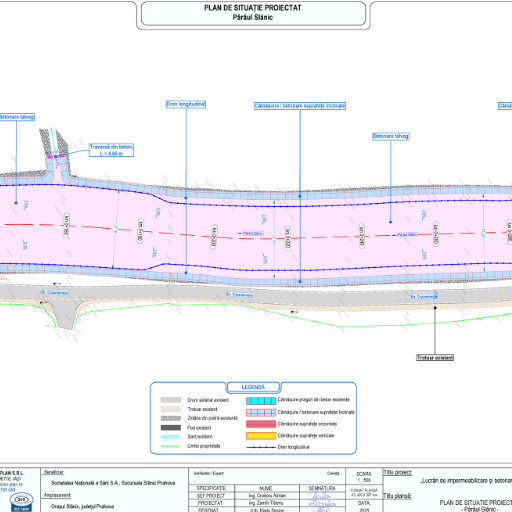The height and width of the screenshot is (512, 512).
Task: Click the Dren longitudinal text in the legend
Action: pos(294,447)
